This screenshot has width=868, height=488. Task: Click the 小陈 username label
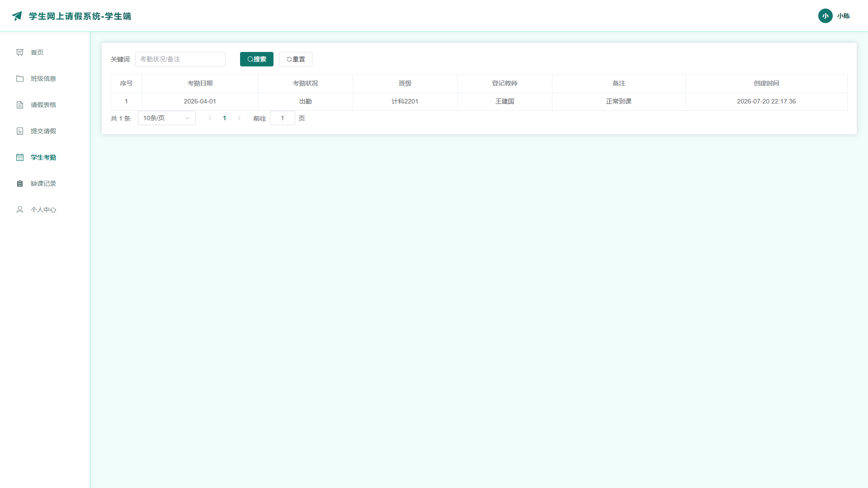coord(843,16)
